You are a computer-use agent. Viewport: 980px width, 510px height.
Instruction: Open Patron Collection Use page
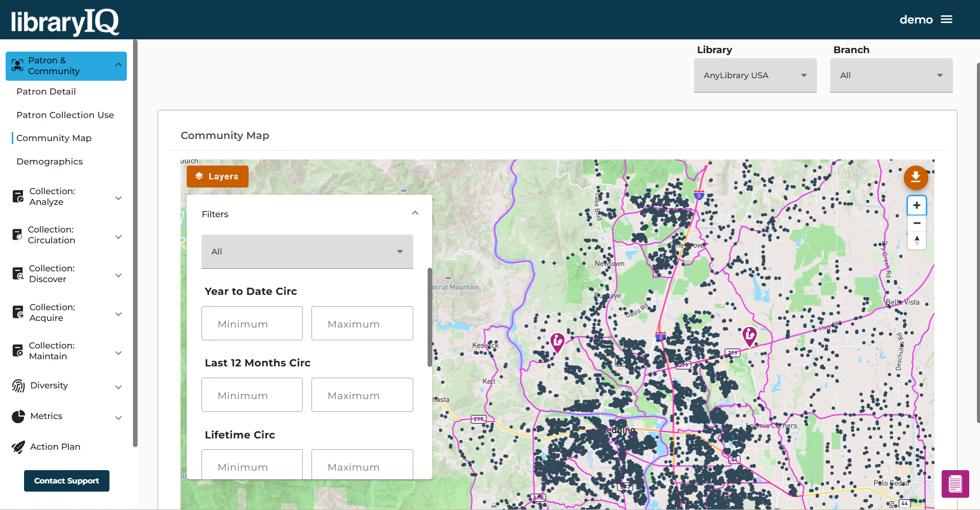click(65, 115)
